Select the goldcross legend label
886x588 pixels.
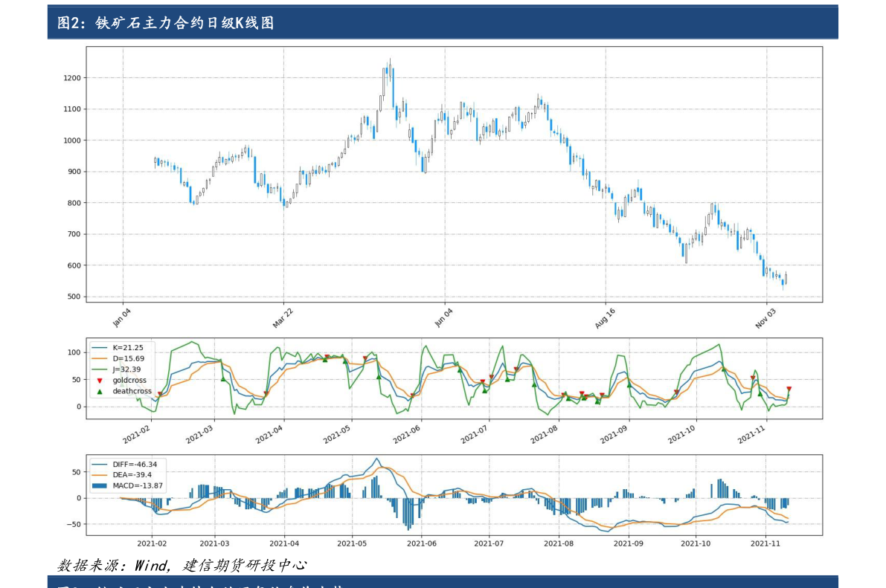[x=129, y=380]
